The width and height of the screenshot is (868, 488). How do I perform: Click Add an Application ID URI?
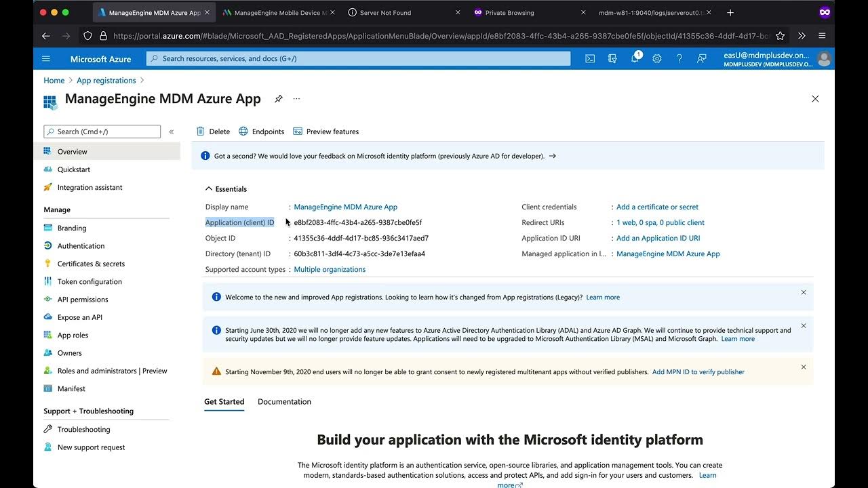658,238
